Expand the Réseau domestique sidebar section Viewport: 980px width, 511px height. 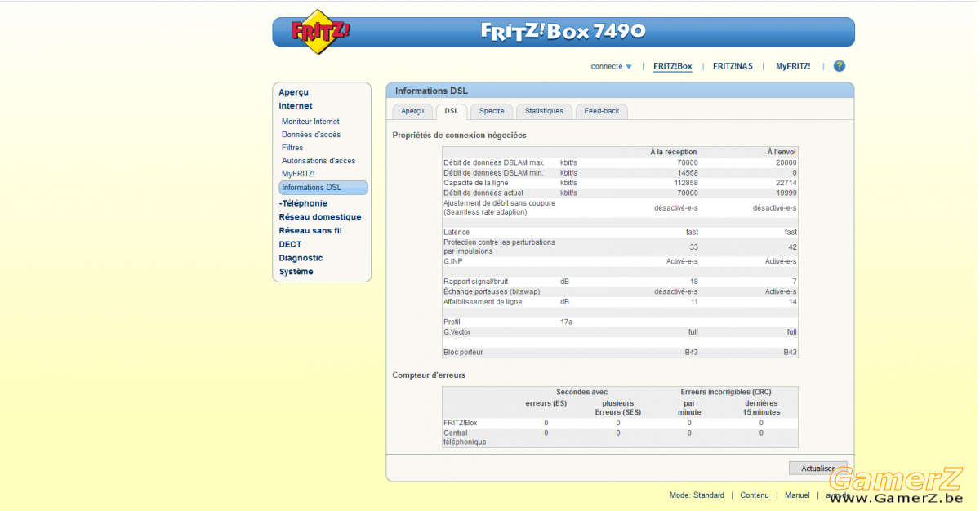coord(320,217)
